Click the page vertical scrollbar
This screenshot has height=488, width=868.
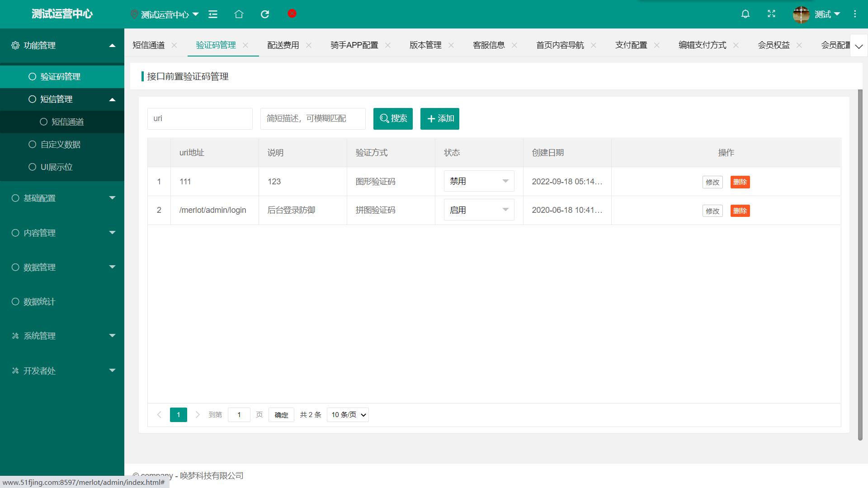click(860, 264)
